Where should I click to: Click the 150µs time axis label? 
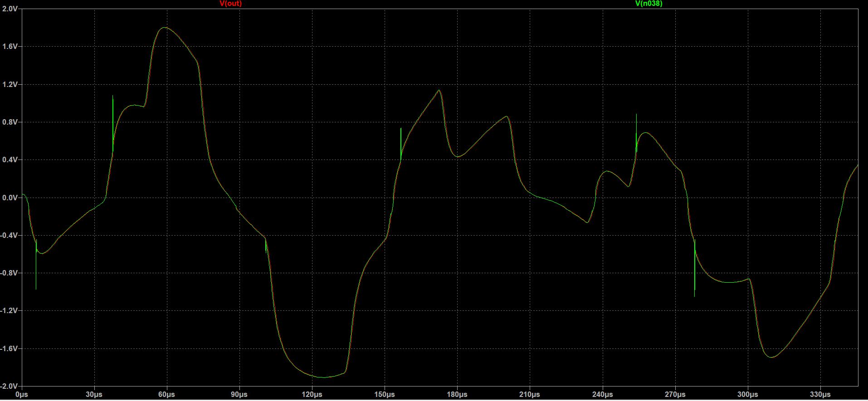(385, 395)
